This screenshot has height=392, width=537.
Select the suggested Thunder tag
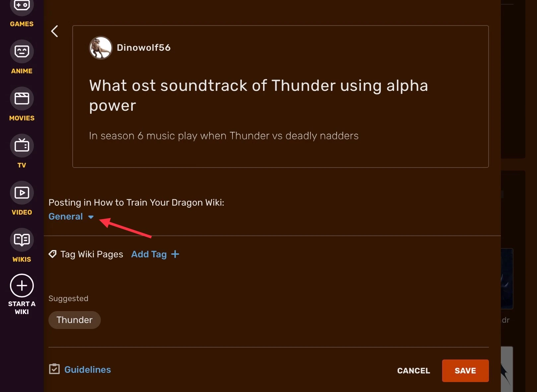coord(75,320)
